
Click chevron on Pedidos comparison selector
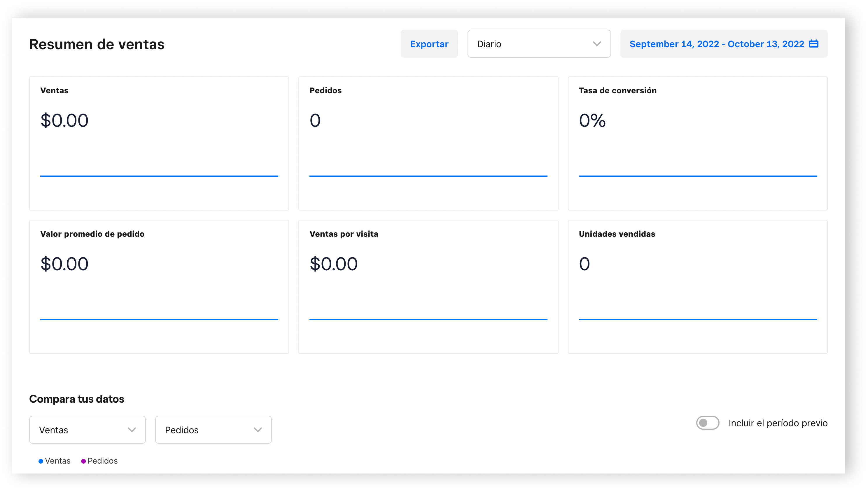pyautogui.click(x=258, y=430)
